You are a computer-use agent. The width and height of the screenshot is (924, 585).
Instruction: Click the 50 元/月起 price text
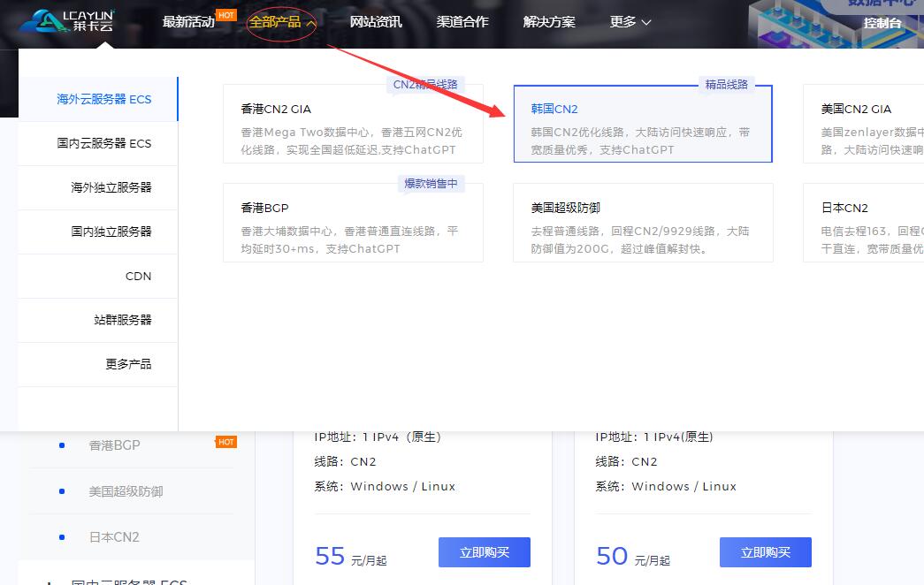point(633,557)
